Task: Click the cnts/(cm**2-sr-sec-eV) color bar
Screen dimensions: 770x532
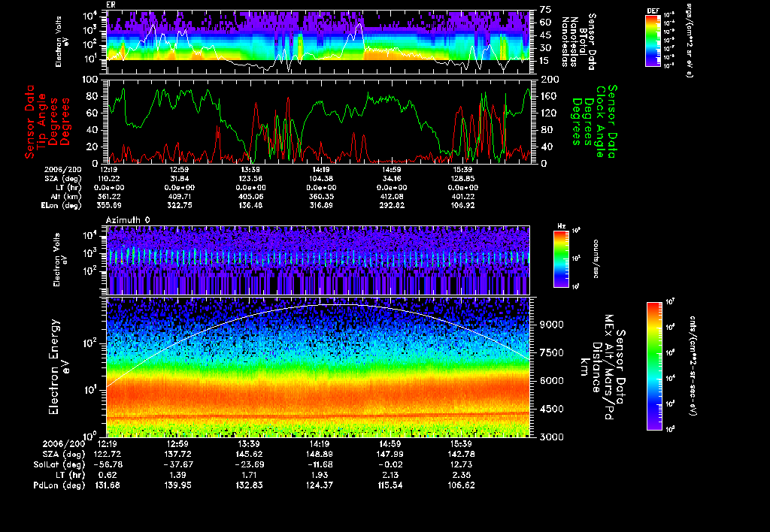Action: pos(654,366)
